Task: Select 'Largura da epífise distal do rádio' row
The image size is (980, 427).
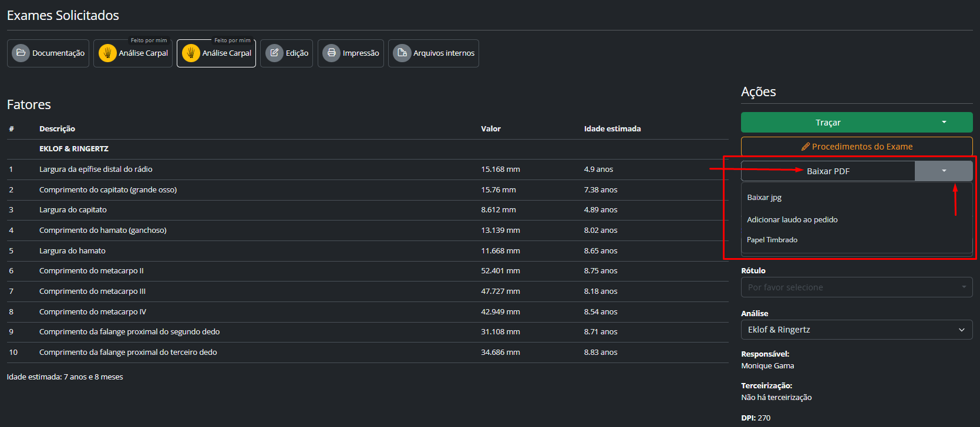Action: [x=368, y=170]
